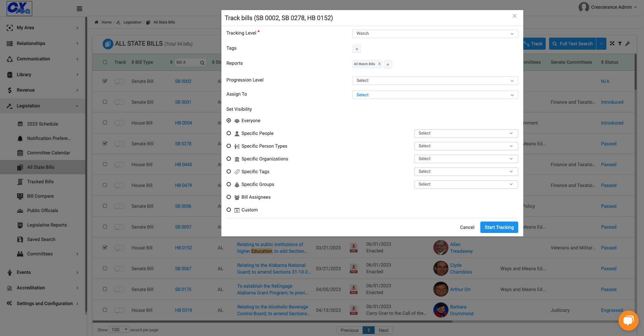Open Tracked Bills in sidebar
The width and height of the screenshot is (644, 336).
tap(40, 182)
